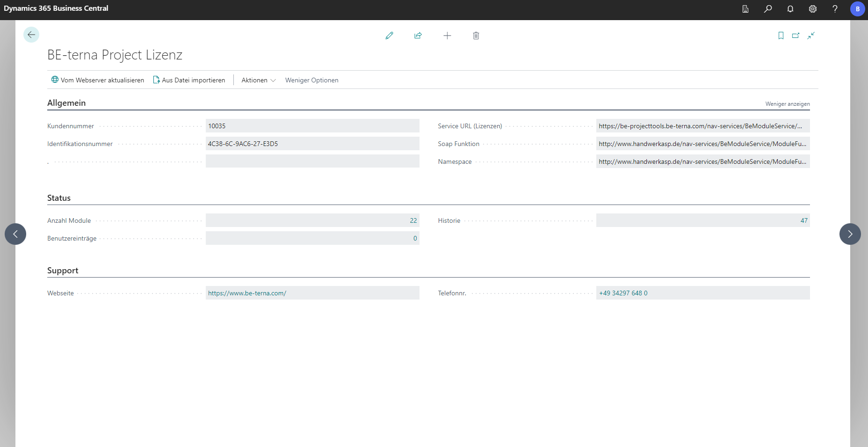Click the back arrow button
This screenshot has height=447, width=868.
coord(31,35)
